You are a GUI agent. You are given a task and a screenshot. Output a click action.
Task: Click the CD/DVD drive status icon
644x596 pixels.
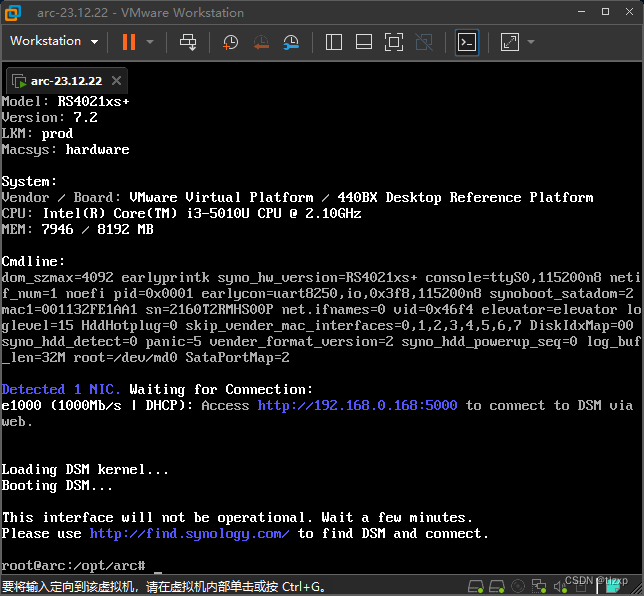518,586
